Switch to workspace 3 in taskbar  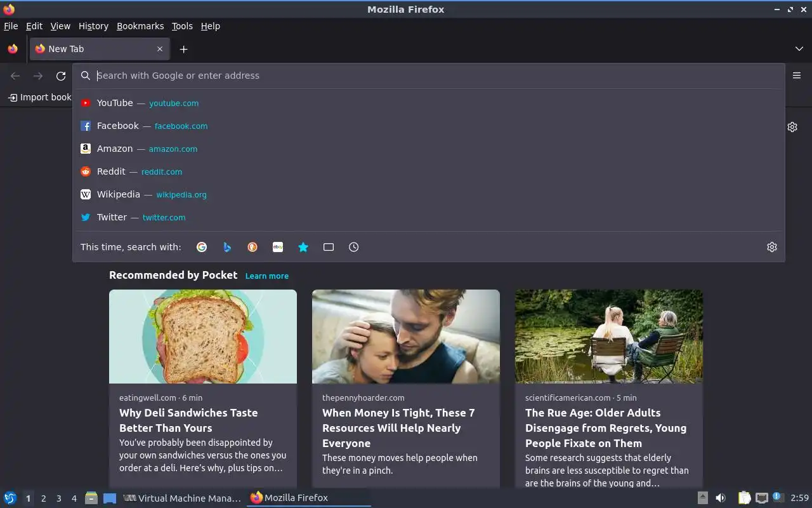tap(58, 498)
